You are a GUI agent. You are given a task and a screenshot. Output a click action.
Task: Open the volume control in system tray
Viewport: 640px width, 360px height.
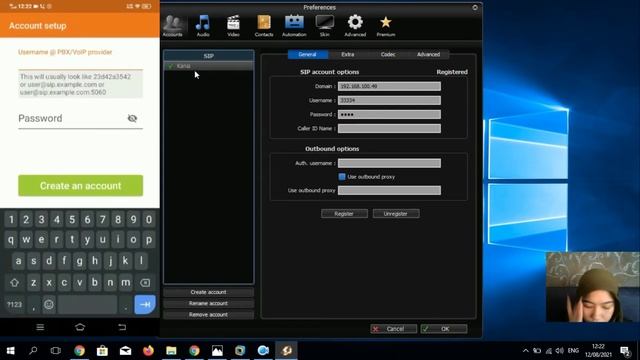coord(560,351)
